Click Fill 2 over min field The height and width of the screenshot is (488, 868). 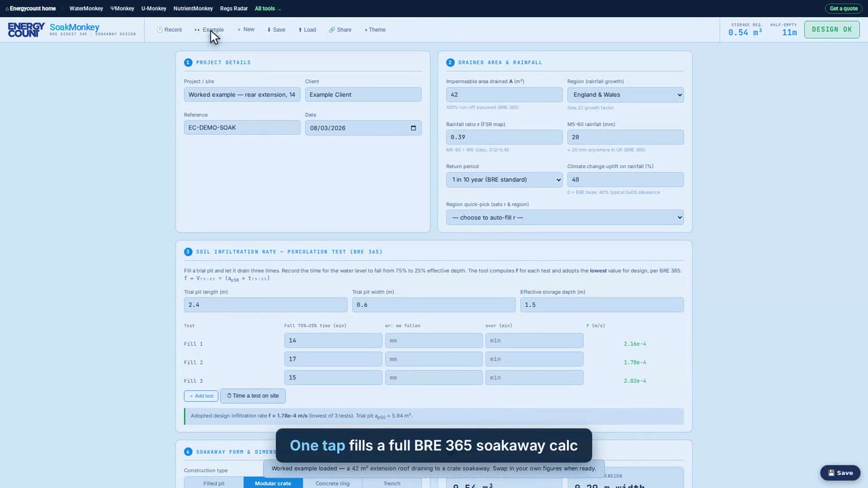534,359
